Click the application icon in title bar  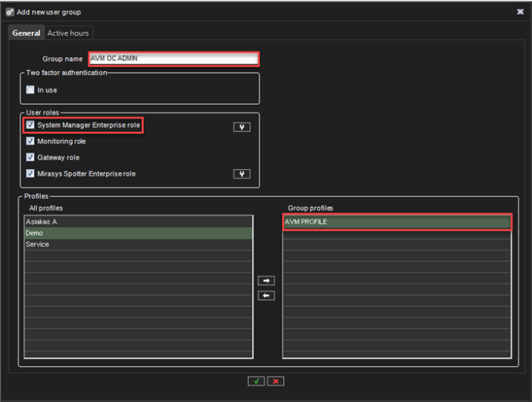9,11
